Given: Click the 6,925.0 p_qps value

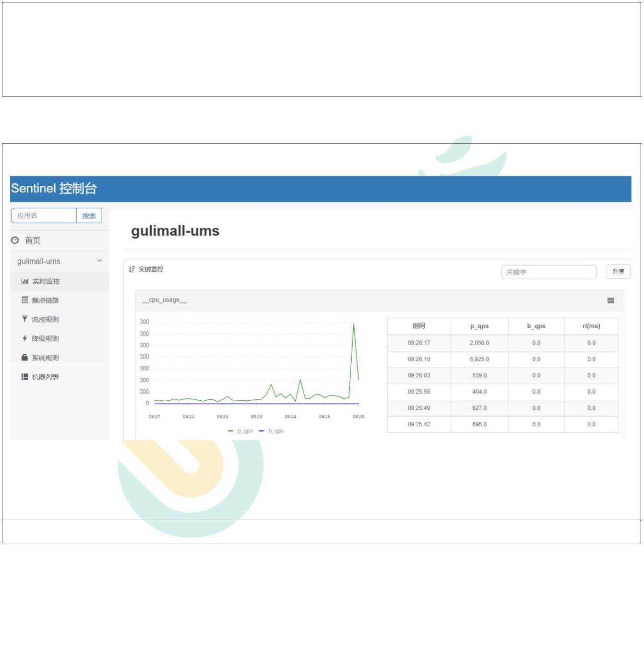Looking at the screenshot, I should (479, 359).
